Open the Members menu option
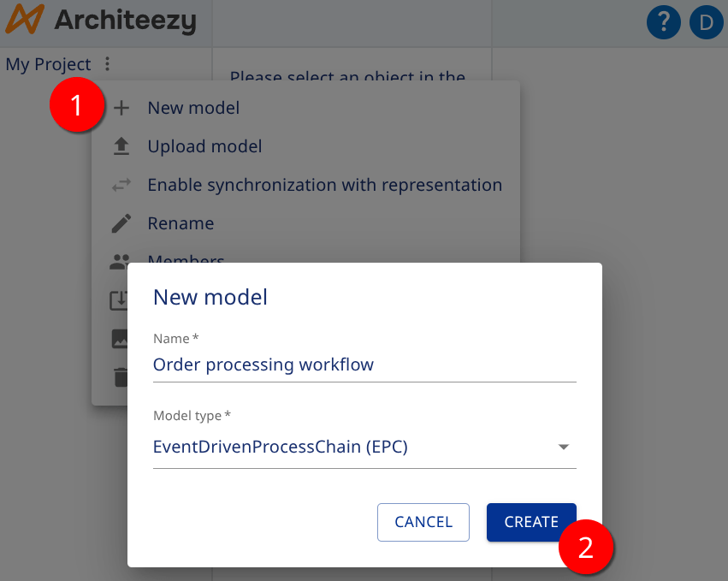The image size is (728, 581). pos(186,261)
